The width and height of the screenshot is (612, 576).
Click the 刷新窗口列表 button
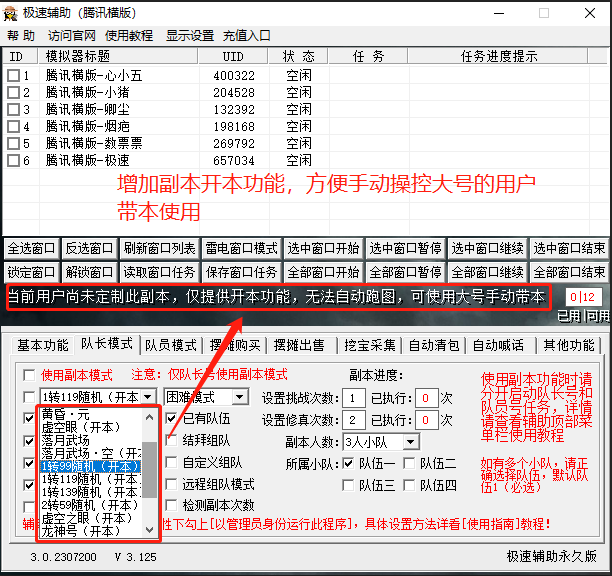coord(159,249)
